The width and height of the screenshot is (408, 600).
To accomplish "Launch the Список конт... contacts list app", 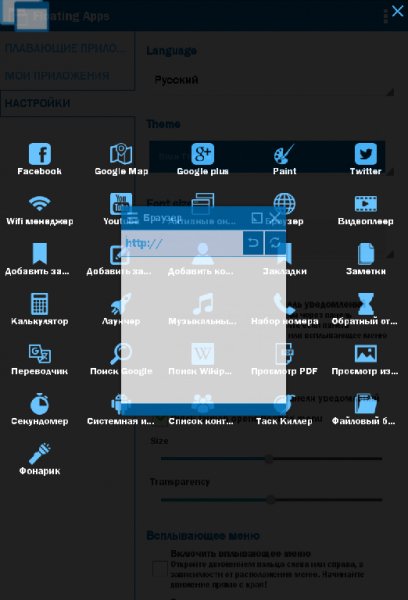I will point(202,409).
